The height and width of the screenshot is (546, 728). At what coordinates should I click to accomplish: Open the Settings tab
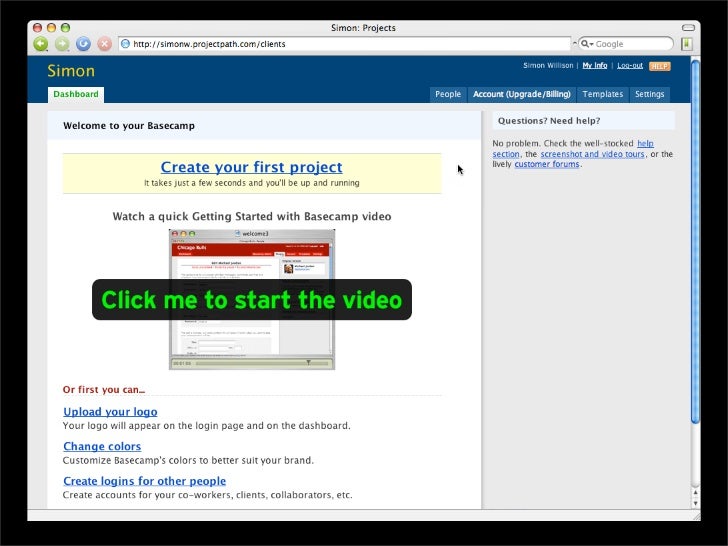click(x=649, y=95)
